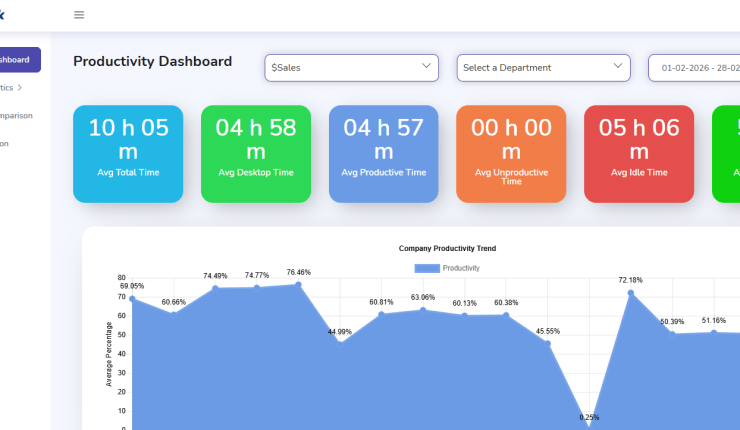
Task: Click the Avg Desktop Time card
Action: click(x=256, y=154)
